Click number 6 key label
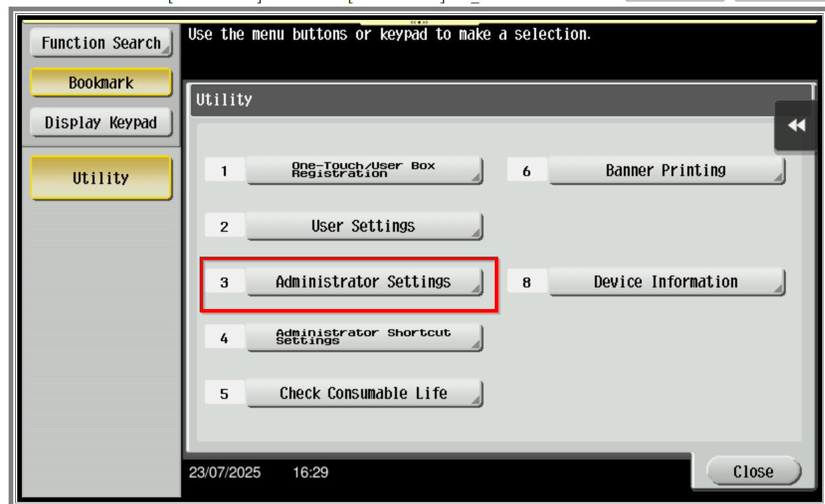The width and height of the screenshot is (825, 504). (527, 171)
